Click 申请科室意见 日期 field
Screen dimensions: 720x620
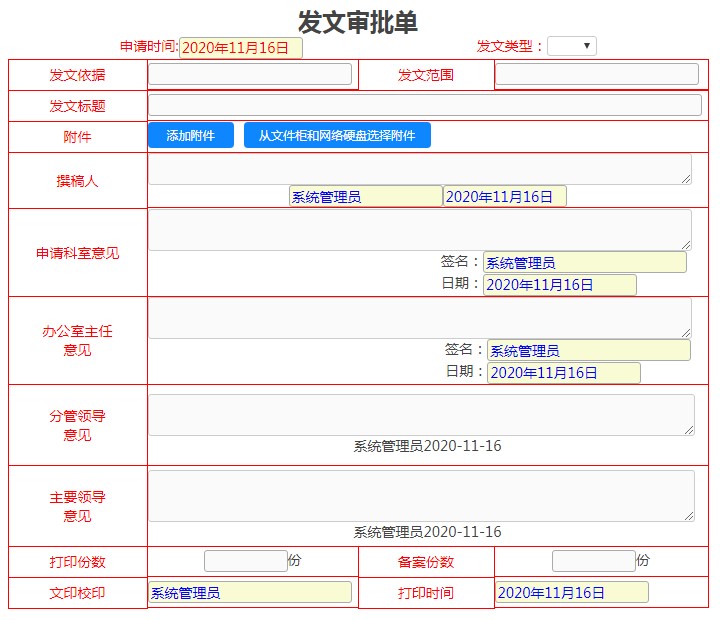click(560, 284)
